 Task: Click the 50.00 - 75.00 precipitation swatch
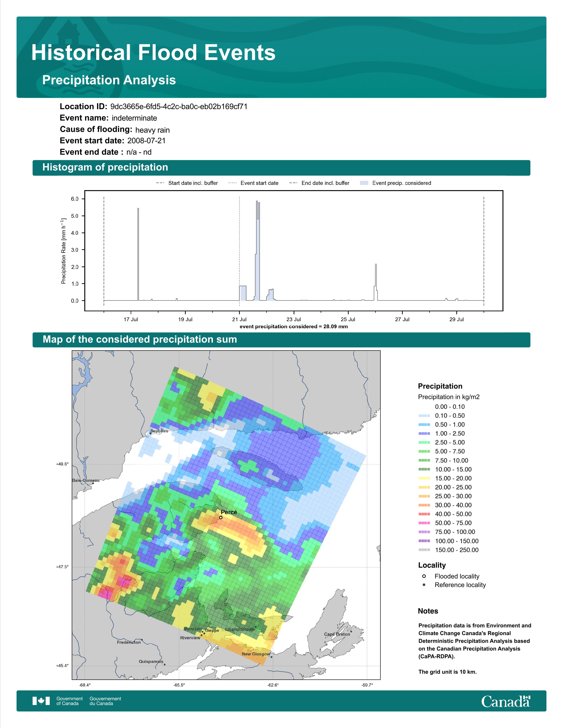(x=424, y=523)
